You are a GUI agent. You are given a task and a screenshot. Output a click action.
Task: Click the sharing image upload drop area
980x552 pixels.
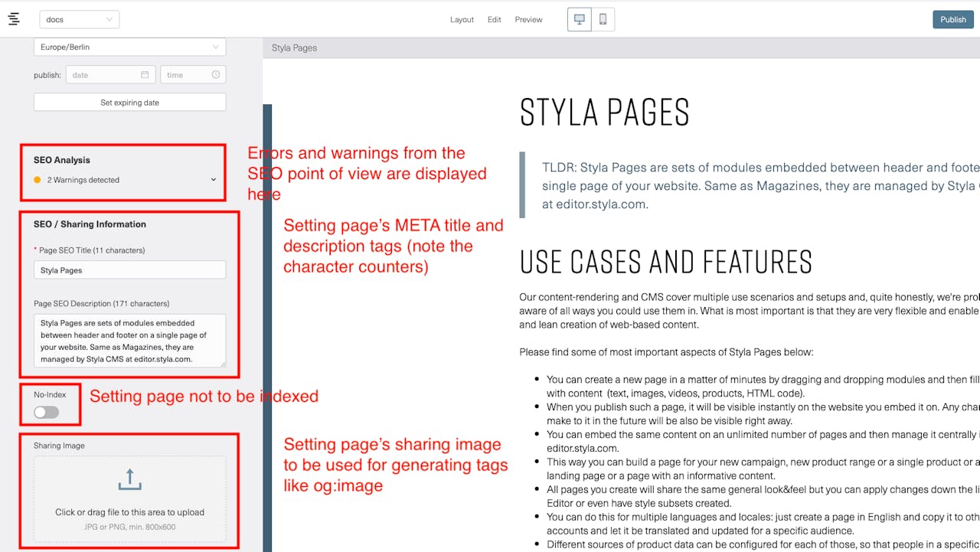pyautogui.click(x=129, y=499)
